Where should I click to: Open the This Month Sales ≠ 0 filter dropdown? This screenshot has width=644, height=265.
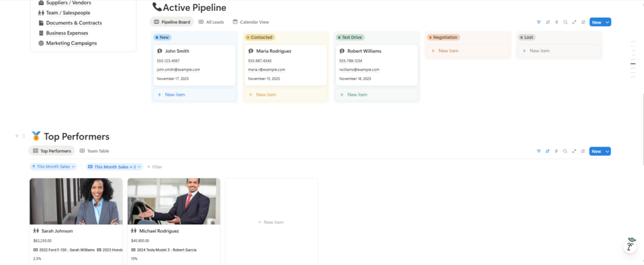[x=115, y=166]
